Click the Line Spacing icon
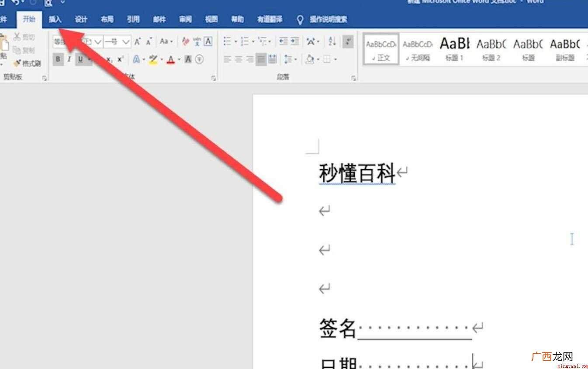The image size is (588, 369). point(288,59)
